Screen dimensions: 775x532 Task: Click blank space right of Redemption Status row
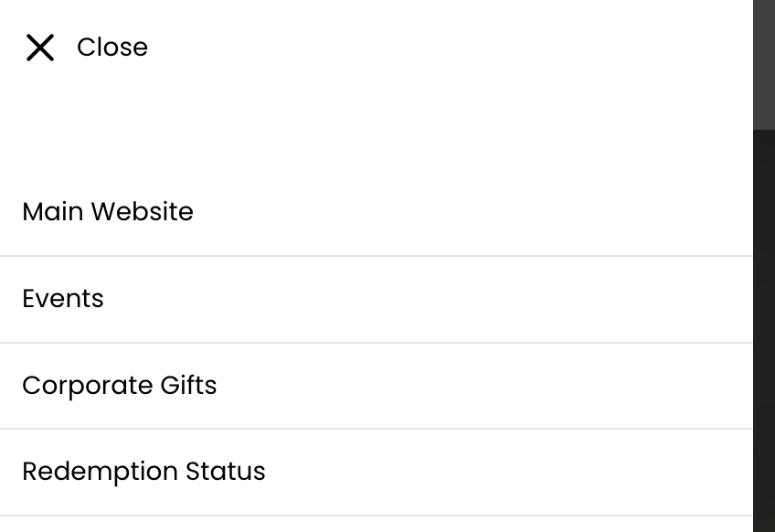pyautogui.click(x=512, y=472)
